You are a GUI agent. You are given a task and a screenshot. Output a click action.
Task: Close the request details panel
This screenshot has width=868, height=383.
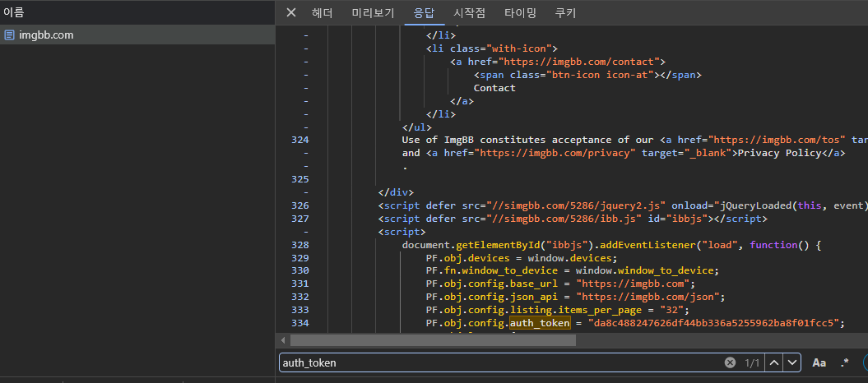point(290,12)
